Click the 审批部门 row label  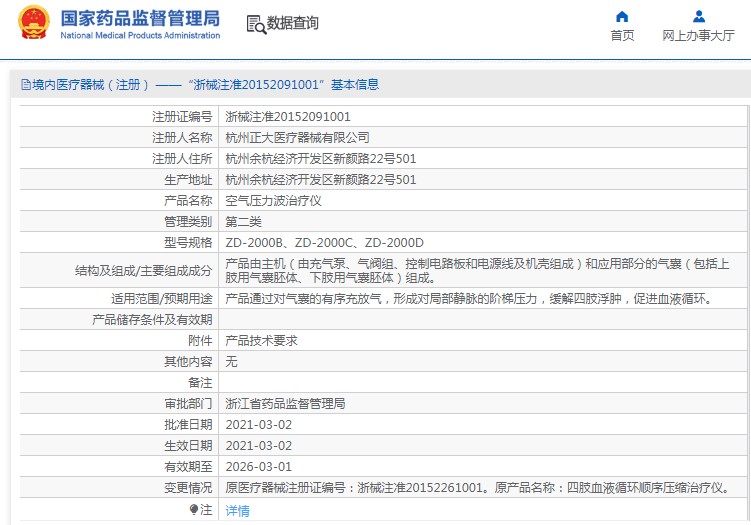188,404
